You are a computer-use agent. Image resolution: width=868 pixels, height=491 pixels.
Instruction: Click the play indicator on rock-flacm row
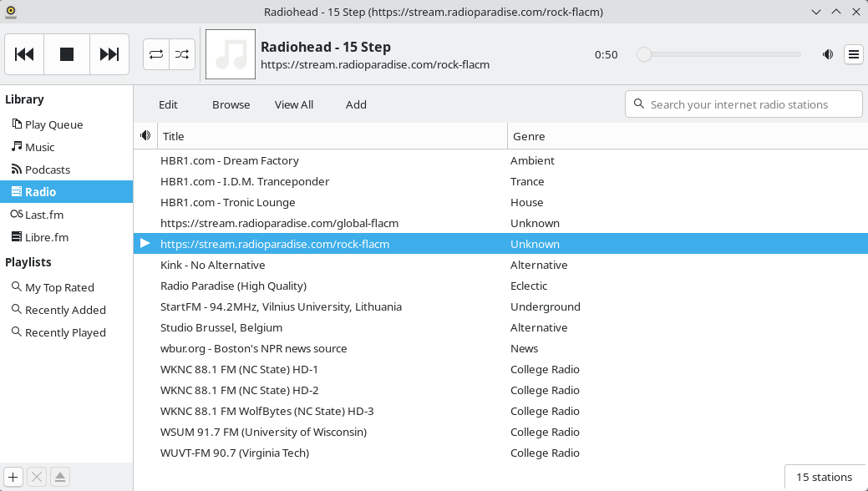pyautogui.click(x=145, y=244)
